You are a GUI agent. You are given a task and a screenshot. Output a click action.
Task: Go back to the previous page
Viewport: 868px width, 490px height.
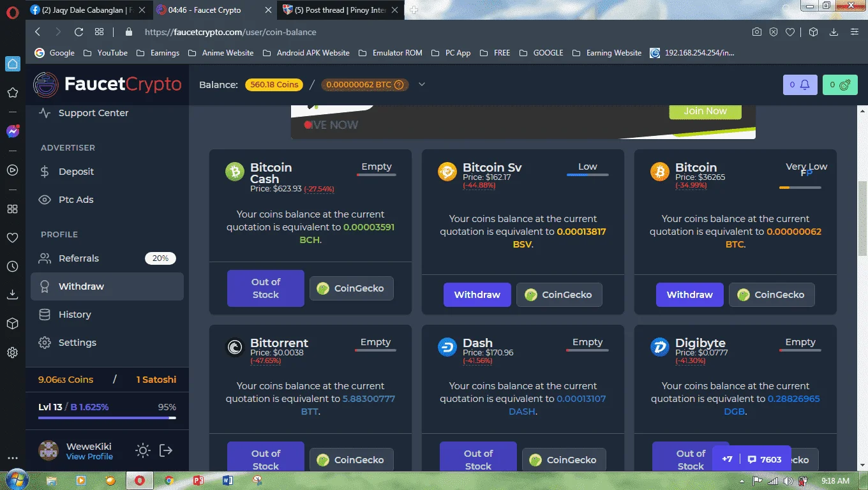click(x=38, y=32)
